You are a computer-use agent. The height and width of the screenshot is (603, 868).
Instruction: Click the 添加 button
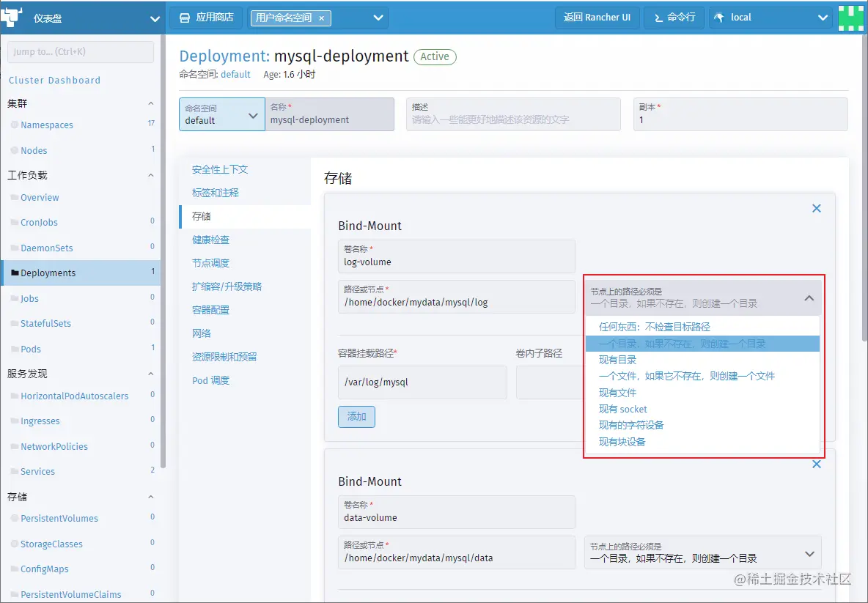click(356, 417)
